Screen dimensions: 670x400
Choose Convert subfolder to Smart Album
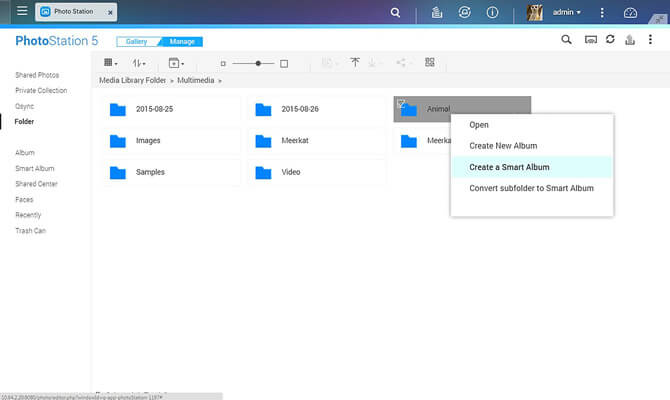pyautogui.click(x=531, y=188)
